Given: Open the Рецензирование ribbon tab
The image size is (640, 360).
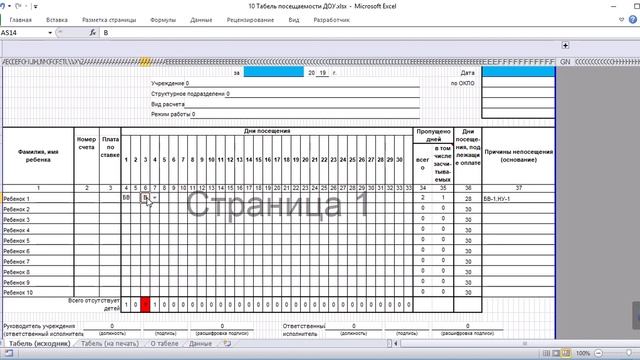Looking at the screenshot, I should pos(250,20).
